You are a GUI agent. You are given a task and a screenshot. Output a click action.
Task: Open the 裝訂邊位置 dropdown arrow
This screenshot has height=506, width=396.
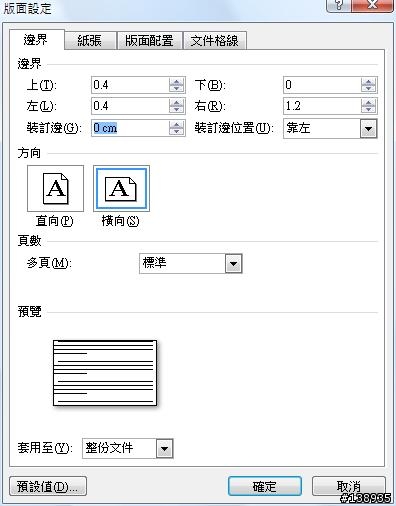click(x=368, y=128)
